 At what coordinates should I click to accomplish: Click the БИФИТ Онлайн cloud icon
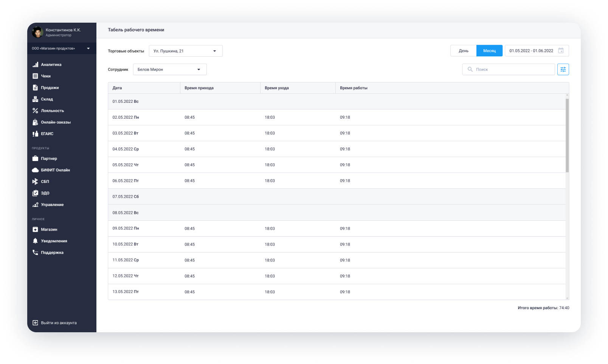(35, 170)
